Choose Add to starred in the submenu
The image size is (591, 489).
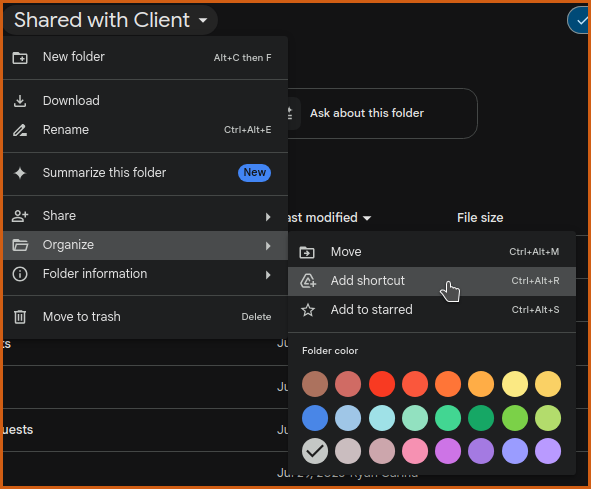(432, 310)
